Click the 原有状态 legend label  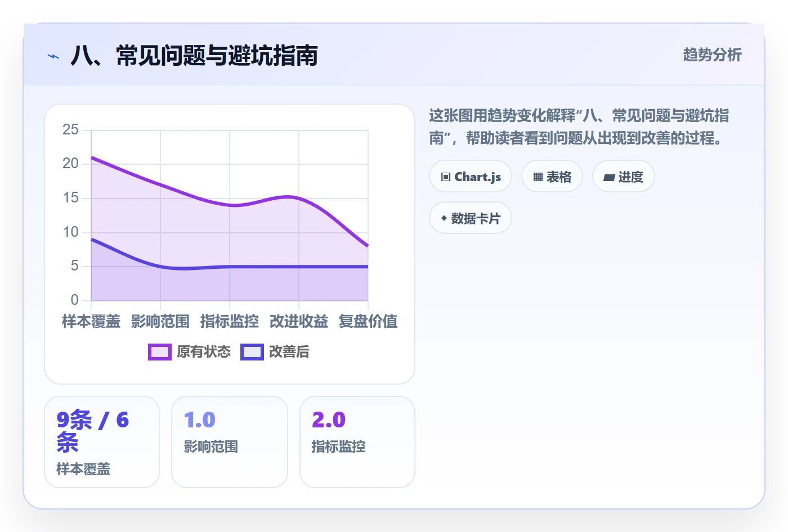point(204,352)
